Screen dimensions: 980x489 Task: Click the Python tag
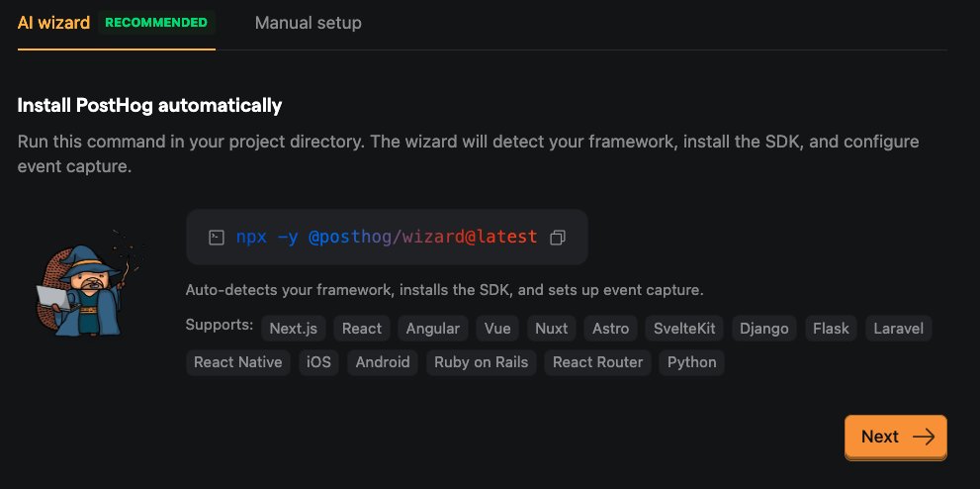(692, 362)
